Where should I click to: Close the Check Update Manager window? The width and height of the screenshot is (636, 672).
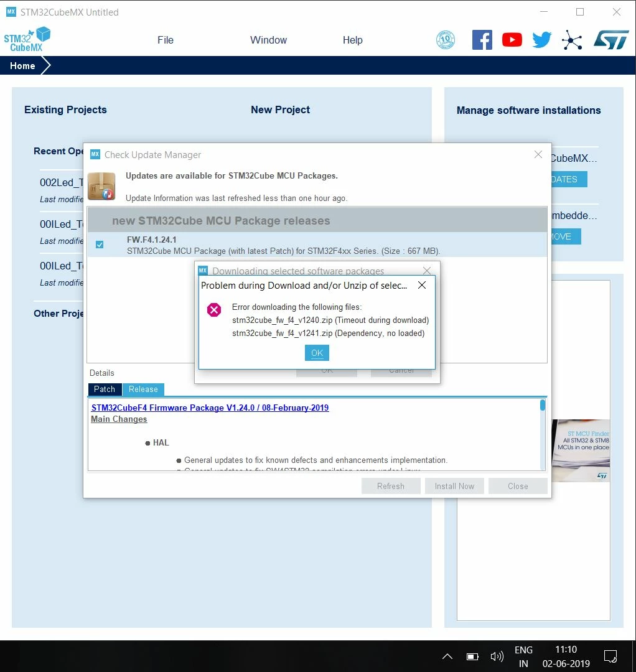[x=538, y=154]
